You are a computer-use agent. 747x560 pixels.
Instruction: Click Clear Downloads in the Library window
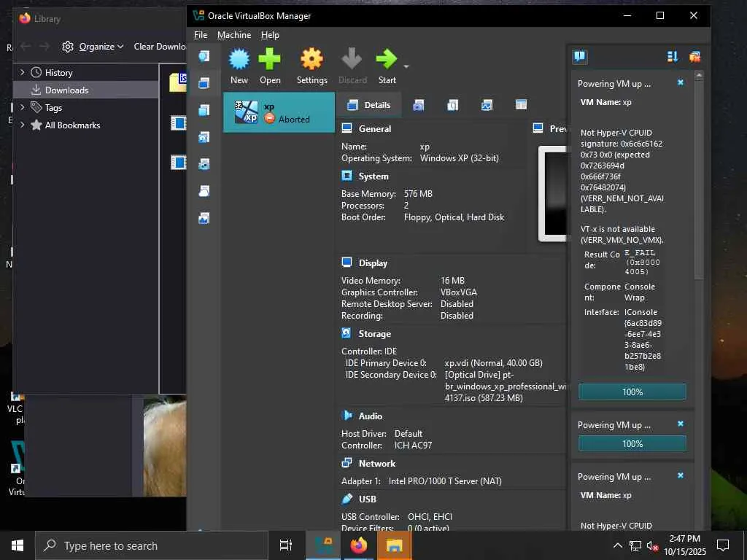(160, 47)
